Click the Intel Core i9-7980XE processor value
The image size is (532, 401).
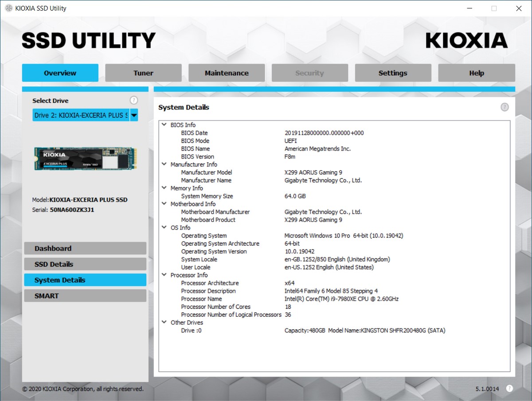[341, 299]
